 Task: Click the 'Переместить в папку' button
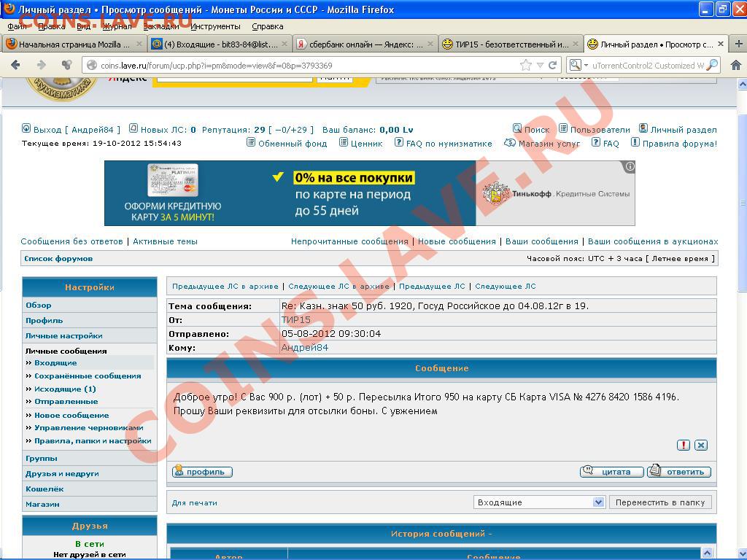(x=659, y=502)
